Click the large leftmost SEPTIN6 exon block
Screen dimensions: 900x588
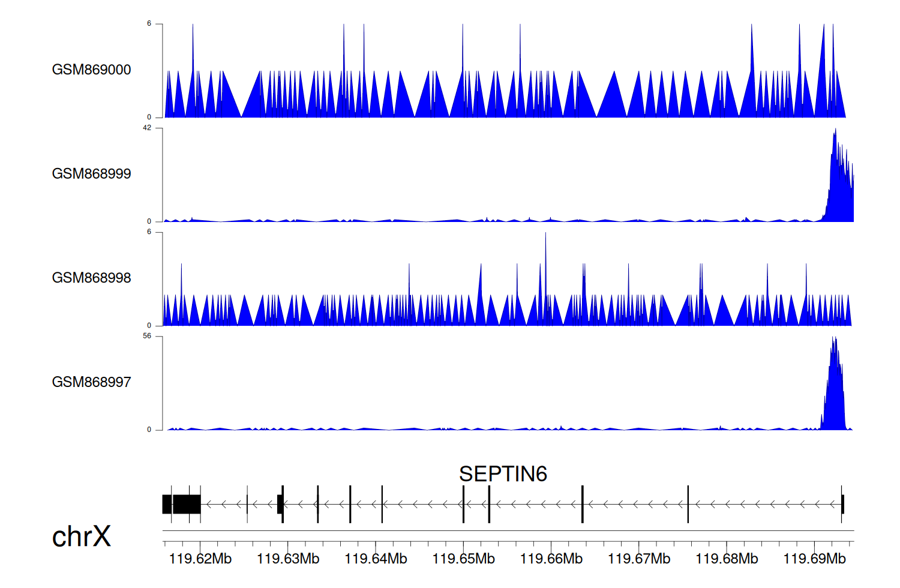click(186, 504)
